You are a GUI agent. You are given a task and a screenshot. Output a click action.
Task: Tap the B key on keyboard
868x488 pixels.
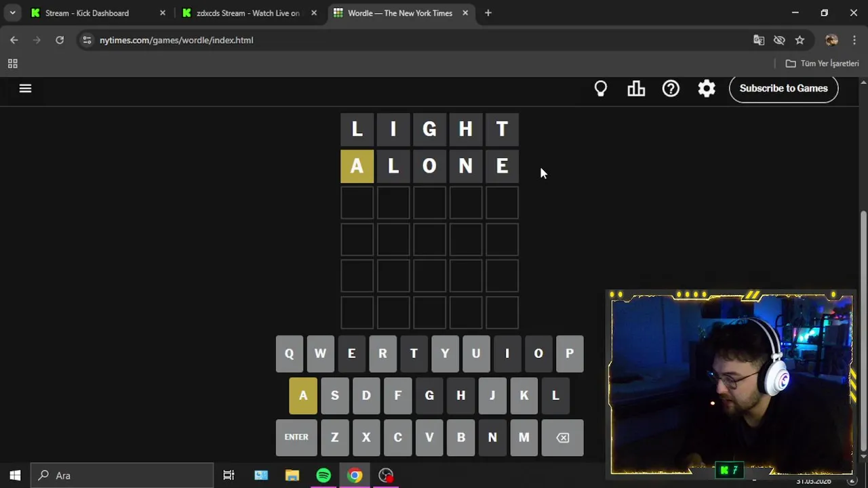click(460, 437)
